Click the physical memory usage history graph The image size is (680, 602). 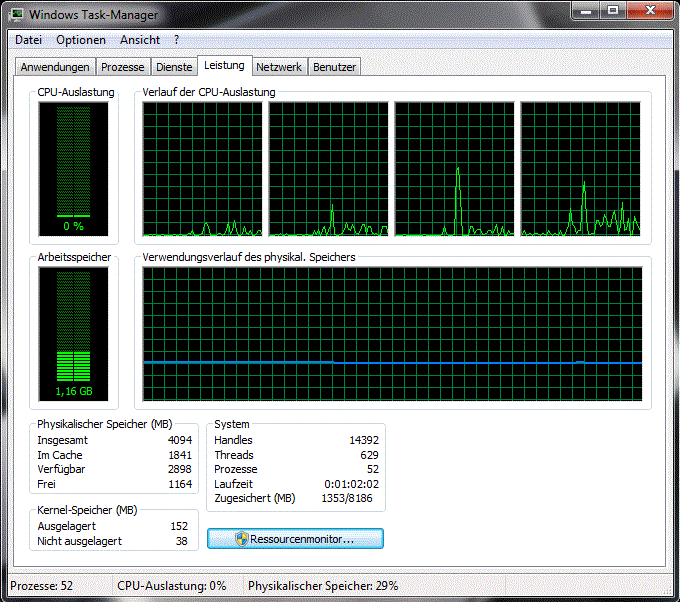tap(392, 334)
